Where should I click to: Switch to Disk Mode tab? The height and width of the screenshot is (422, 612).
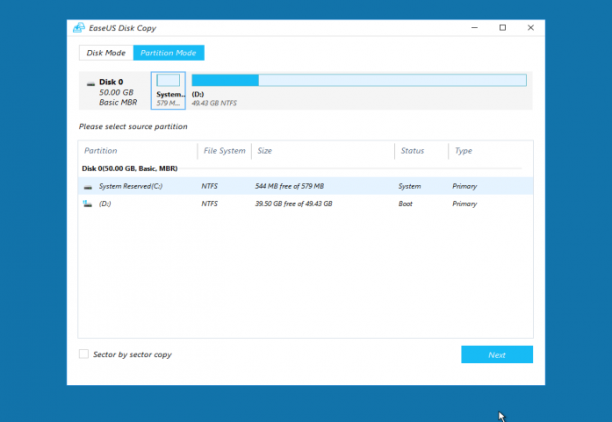(x=106, y=53)
